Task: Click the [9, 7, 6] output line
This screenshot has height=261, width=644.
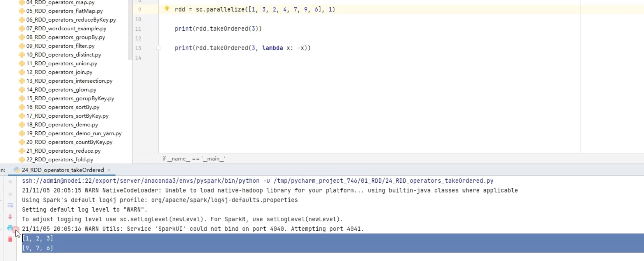Action: (x=38, y=248)
